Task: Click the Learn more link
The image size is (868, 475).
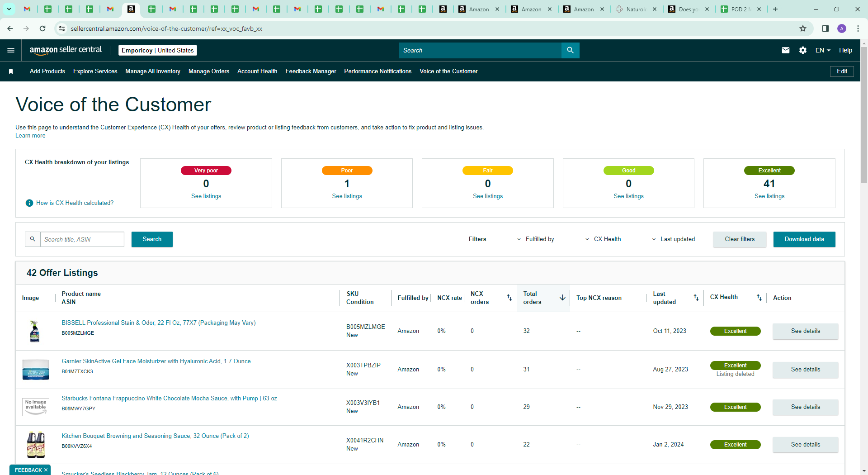Action: point(30,136)
